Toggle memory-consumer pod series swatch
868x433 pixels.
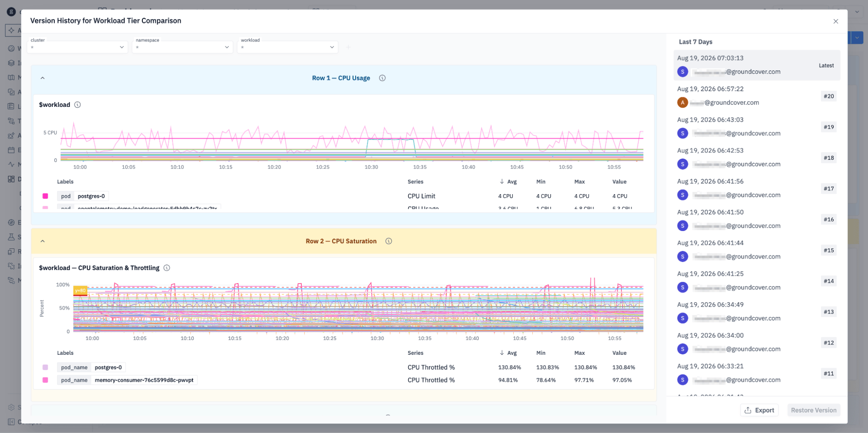tap(45, 380)
